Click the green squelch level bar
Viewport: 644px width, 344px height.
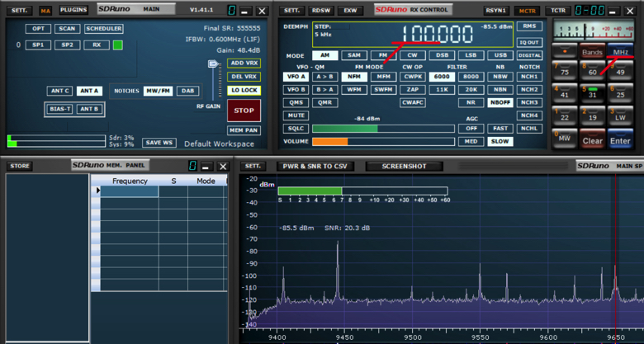click(345, 129)
